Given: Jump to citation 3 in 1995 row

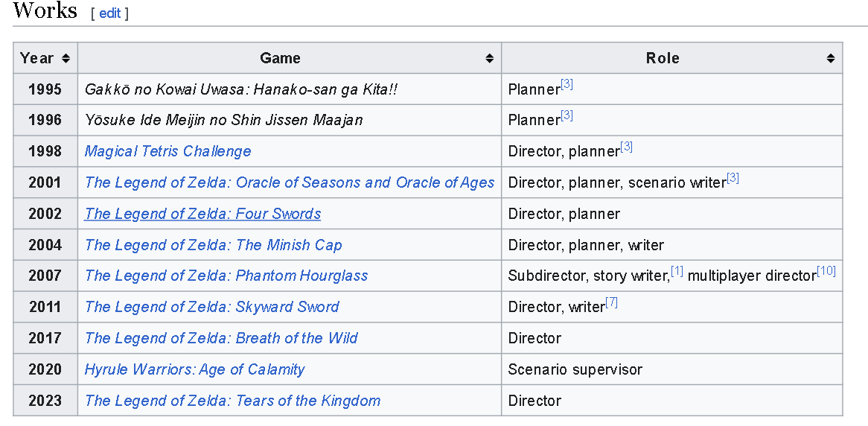Looking at the screenshot, I should (x=567, y=84).
